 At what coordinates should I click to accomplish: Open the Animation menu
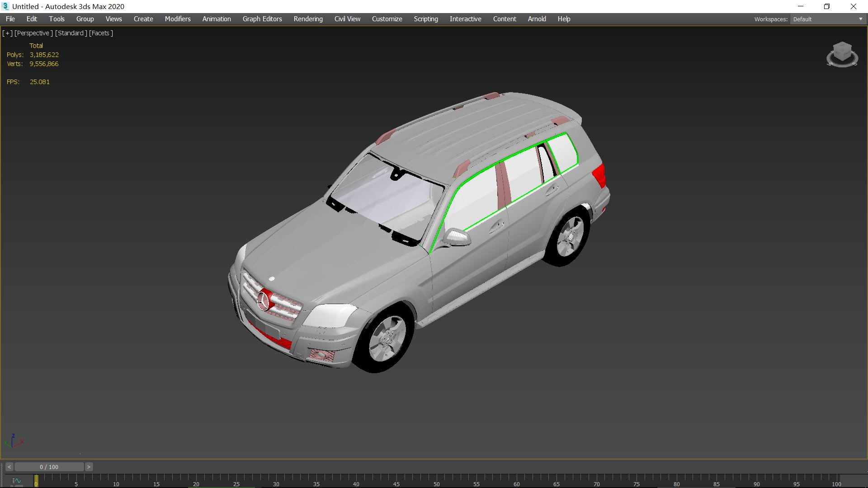pos(217,19)
